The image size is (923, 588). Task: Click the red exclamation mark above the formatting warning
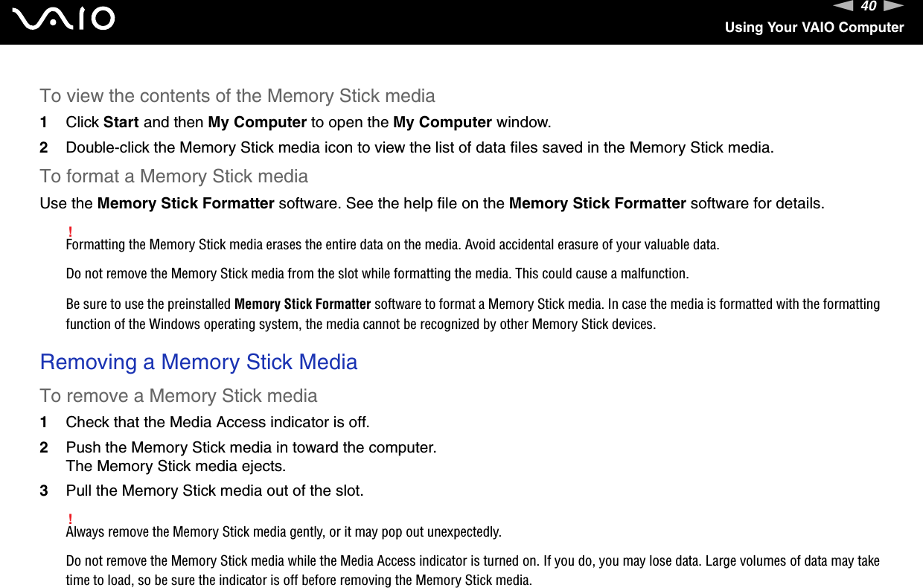[69, 231]
